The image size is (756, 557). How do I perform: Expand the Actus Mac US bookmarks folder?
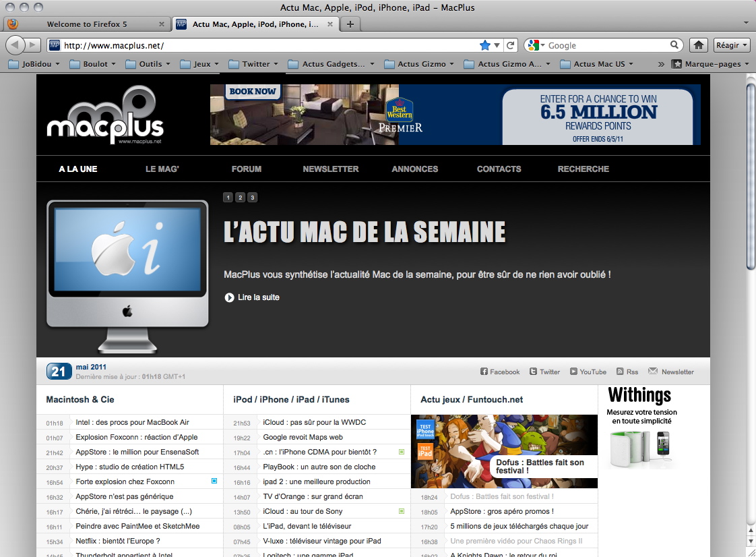pos(596,64)
